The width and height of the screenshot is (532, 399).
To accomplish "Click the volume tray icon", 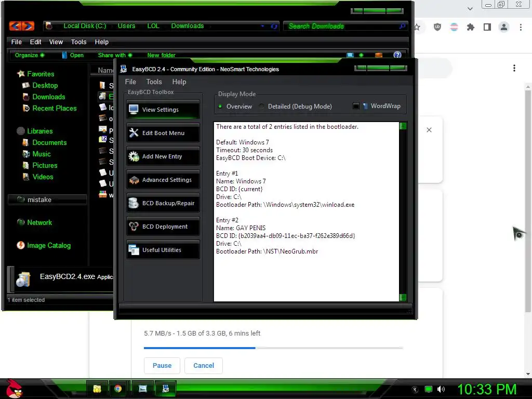I will click(441, 389).
